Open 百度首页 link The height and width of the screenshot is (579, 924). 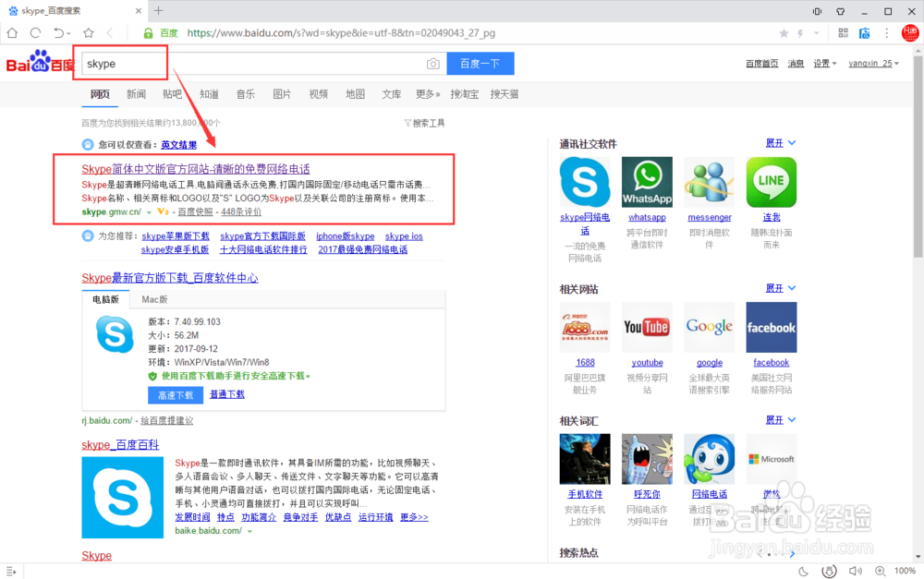(x=762, y=64)
